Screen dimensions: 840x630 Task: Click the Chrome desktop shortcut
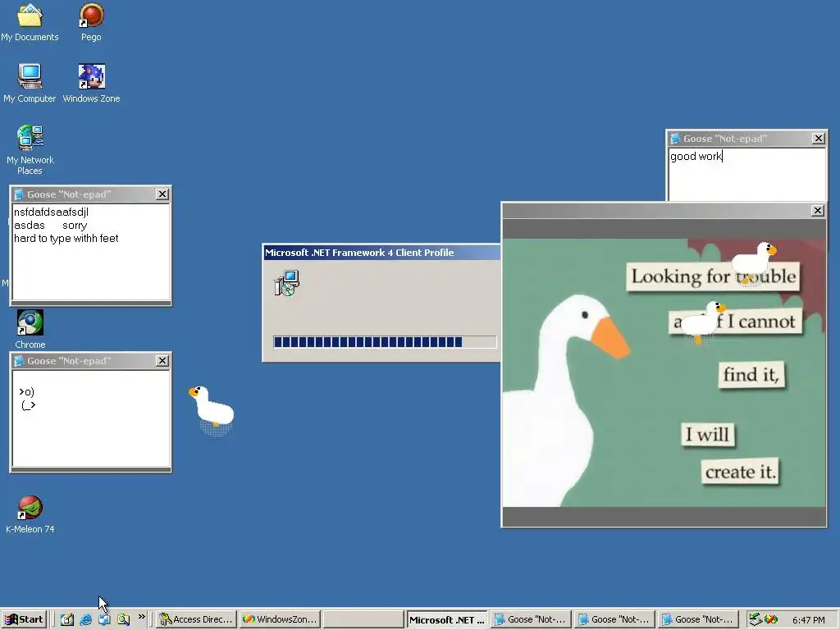pos(30,329)
